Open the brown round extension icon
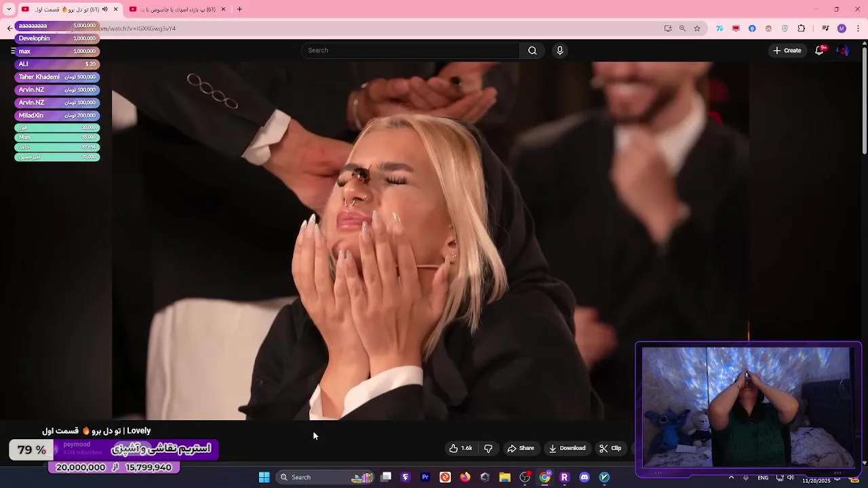This screenshot has width=868, height=488. coord(768,28)
